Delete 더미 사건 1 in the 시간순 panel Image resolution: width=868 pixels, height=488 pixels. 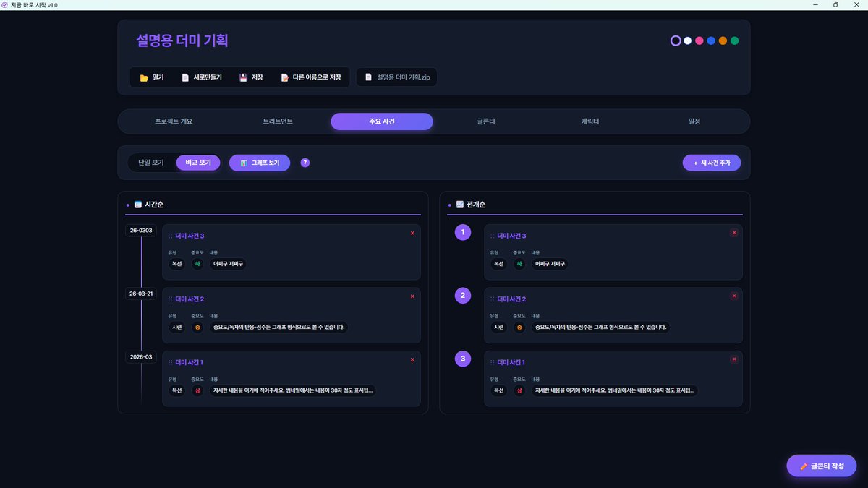click(412, 359)
